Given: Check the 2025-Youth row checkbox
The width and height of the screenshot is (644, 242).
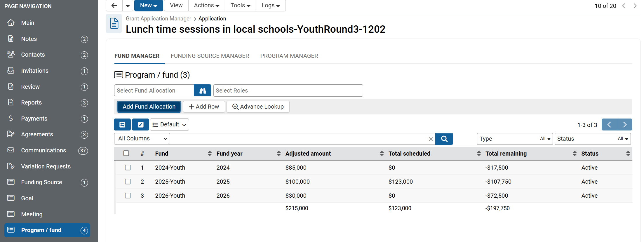Looking at the screenshot, I should point(128,182).
